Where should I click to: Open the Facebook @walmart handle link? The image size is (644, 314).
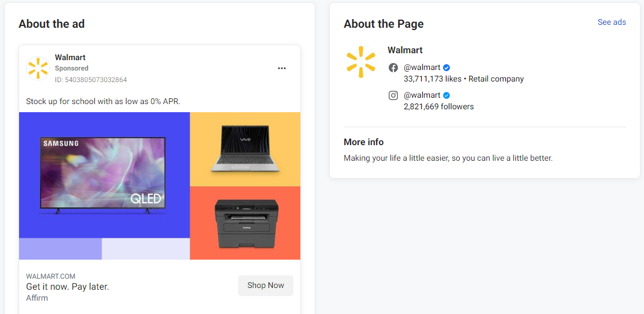422,68
